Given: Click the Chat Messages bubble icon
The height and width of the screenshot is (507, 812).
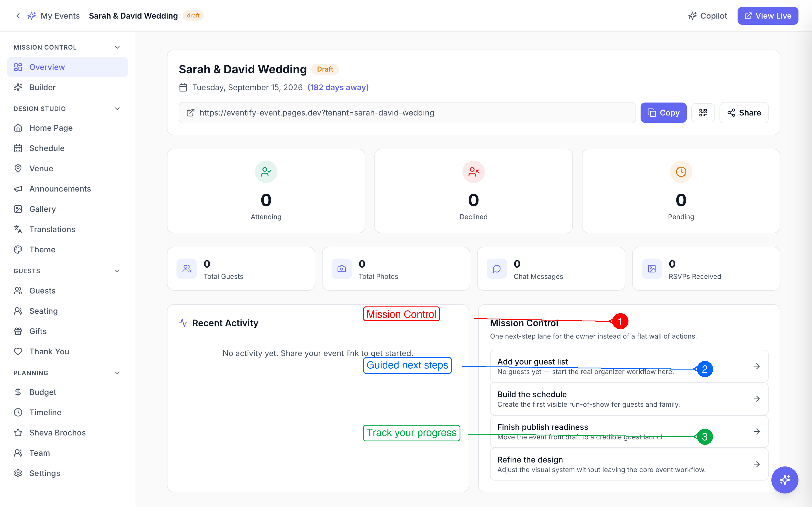Looking at the screenshot, I should [497, 269].
